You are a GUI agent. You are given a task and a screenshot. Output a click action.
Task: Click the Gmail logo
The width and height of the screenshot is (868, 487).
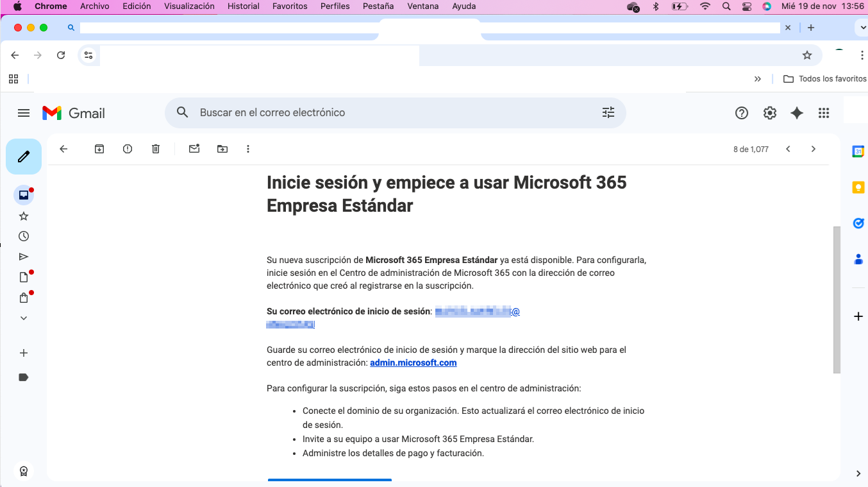tap(74, 113)
